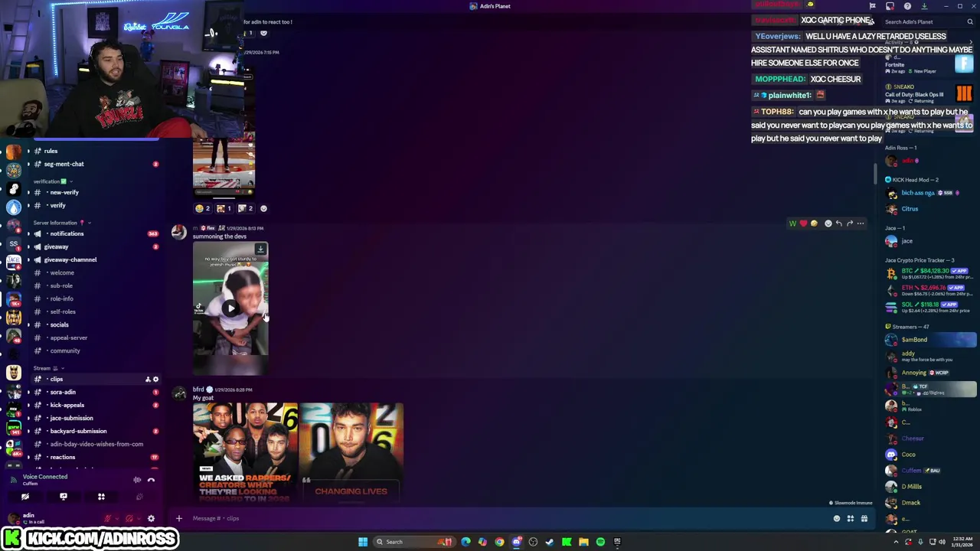
Task: Expand threads arrow beside seg-ment-chat
Action: coord(28,164)
